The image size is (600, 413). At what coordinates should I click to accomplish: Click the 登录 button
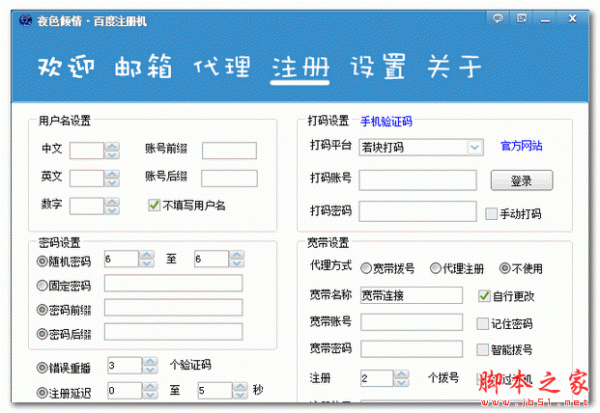coord(522,180)
